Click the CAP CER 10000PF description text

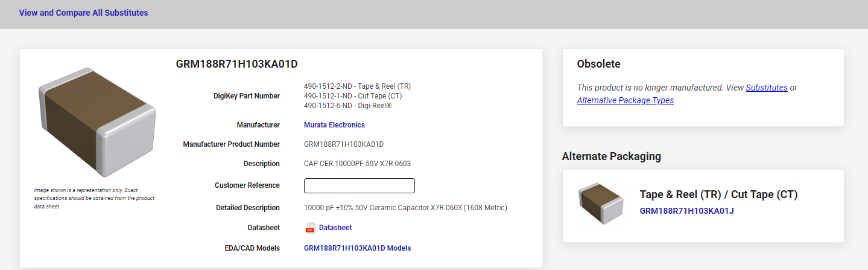coord(357,164)
